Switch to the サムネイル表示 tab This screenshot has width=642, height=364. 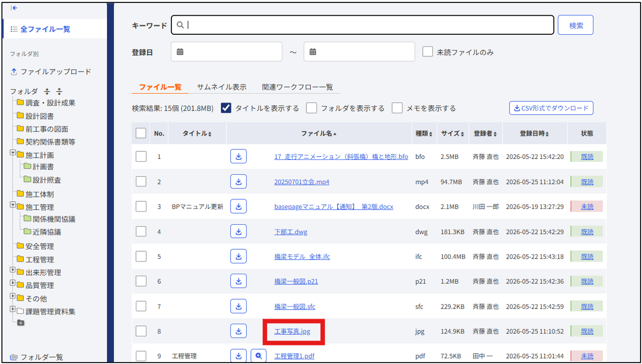pos(222,87)
